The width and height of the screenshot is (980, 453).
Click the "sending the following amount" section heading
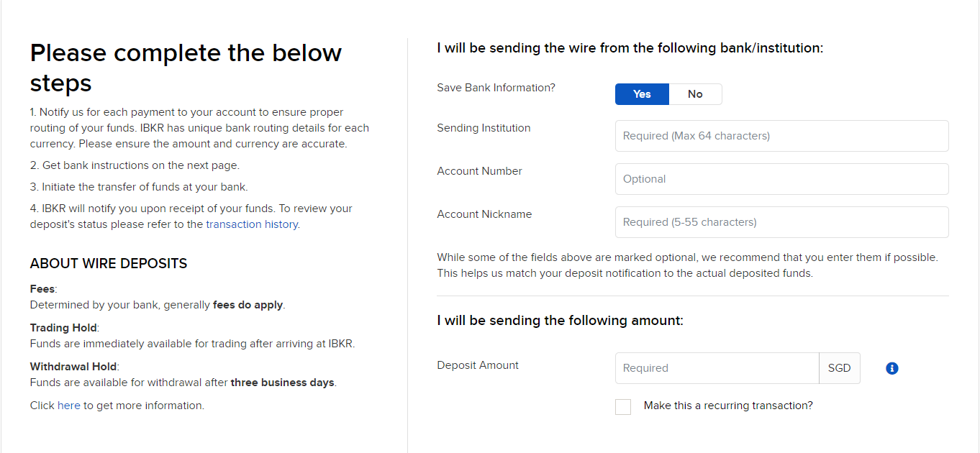click(x=560, y=321)
